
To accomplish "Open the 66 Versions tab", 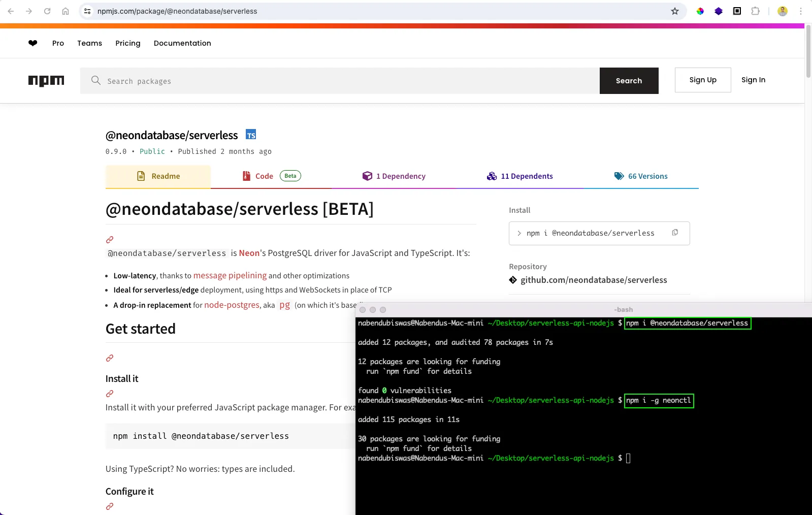I will [641, 176].
